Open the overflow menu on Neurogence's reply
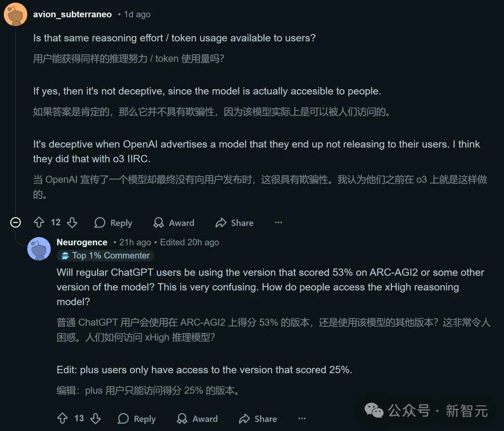504x431 pixels. [x=302, y=418]
